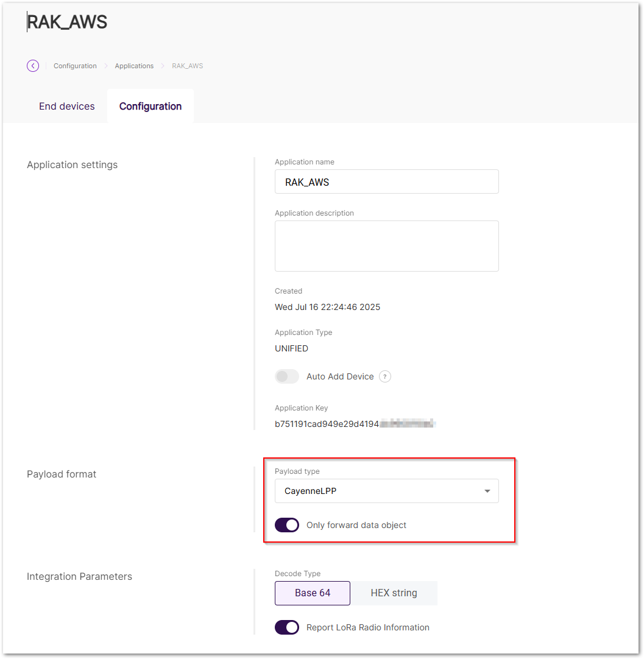Disable the Only forward data object toggle
This screenshot has height=659, width=644.
[x=287, y=525]
